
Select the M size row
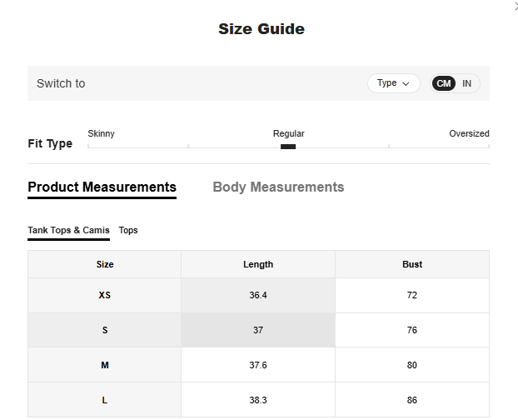pos(105,365)
